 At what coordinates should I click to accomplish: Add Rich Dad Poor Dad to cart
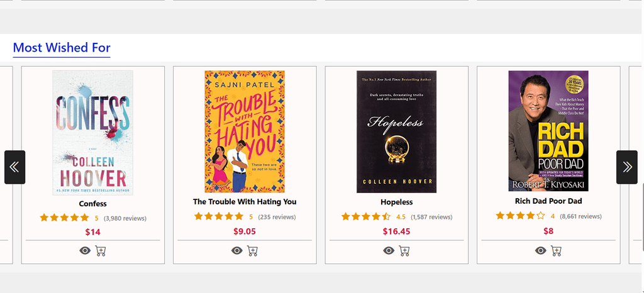557,250
